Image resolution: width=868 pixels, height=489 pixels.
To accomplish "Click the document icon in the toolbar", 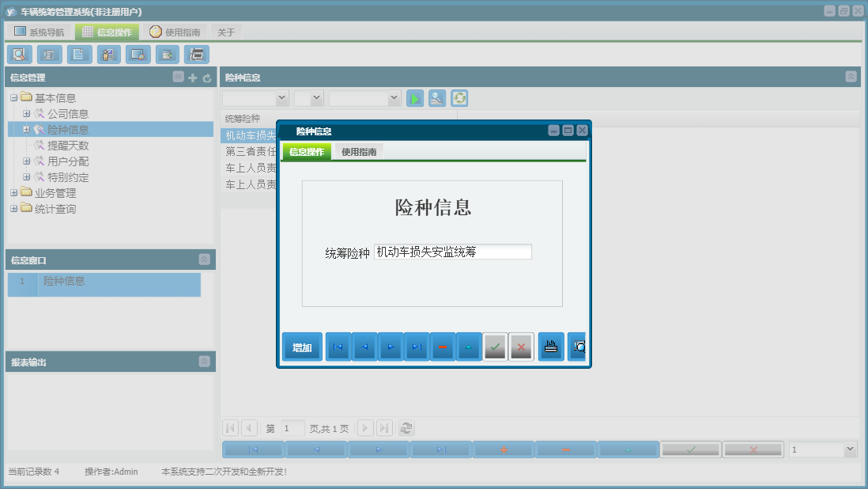I will [78, 54].
